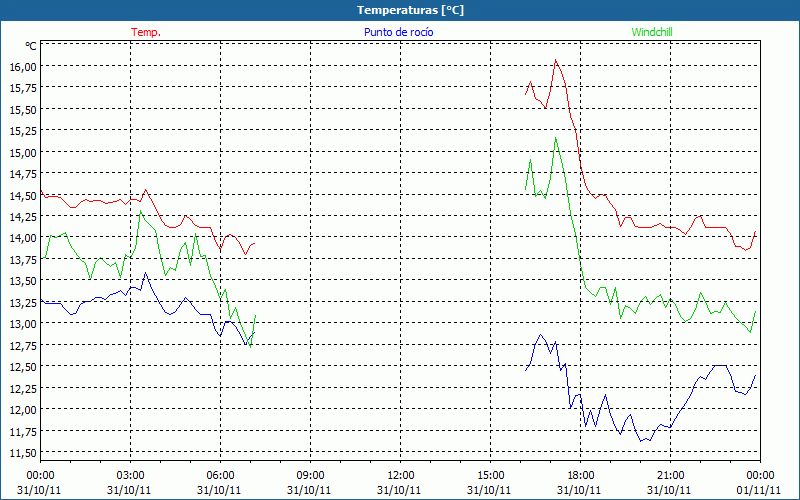The image size is (800, 500).
Task: Click the 21:00 time axis label
Action: click(670, 475)
